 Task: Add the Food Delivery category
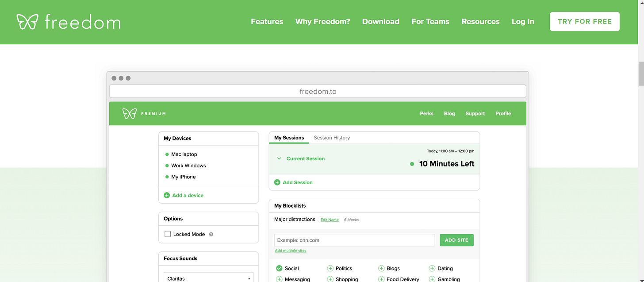381,279
